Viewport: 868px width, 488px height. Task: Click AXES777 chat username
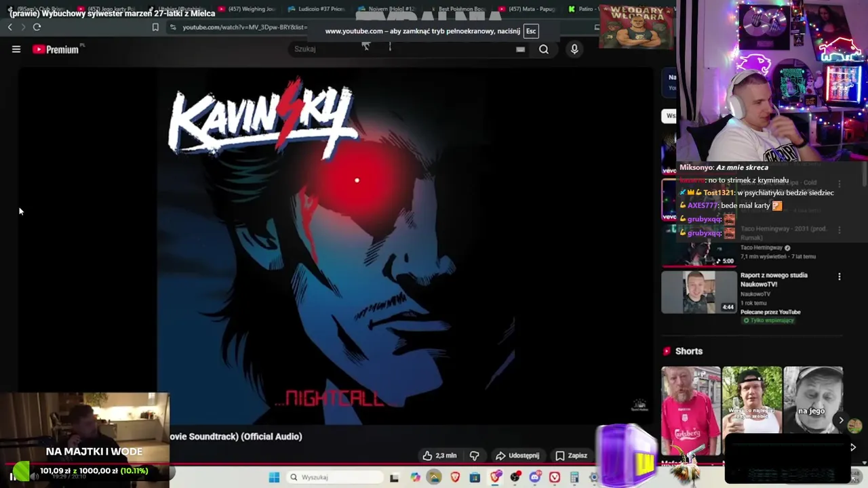tap(703, 205)
